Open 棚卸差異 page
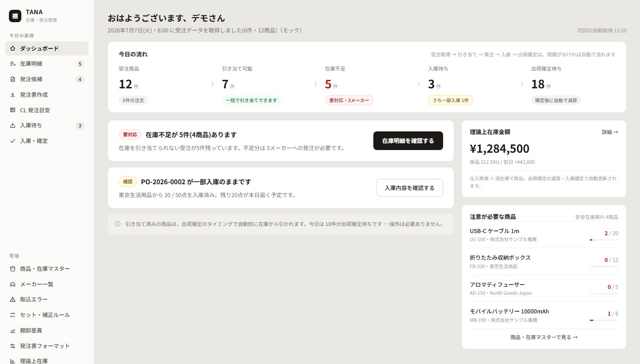This screenshot has height=364, width=640. (47, 330)
